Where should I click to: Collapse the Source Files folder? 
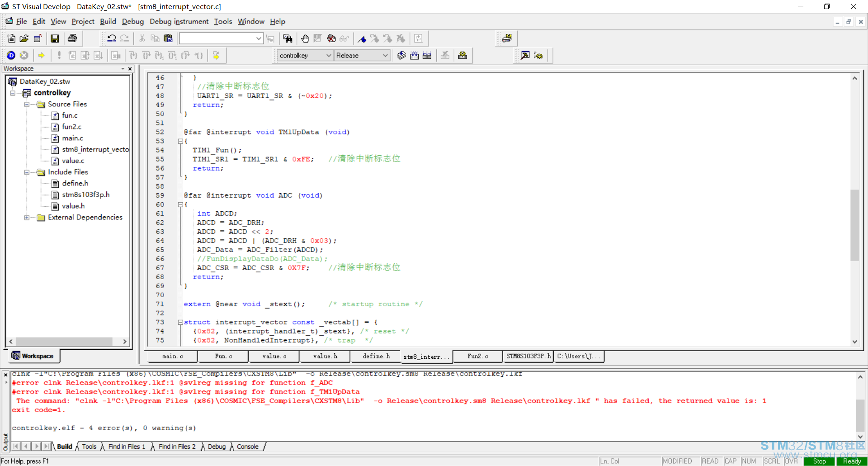[x=27, y=104]
